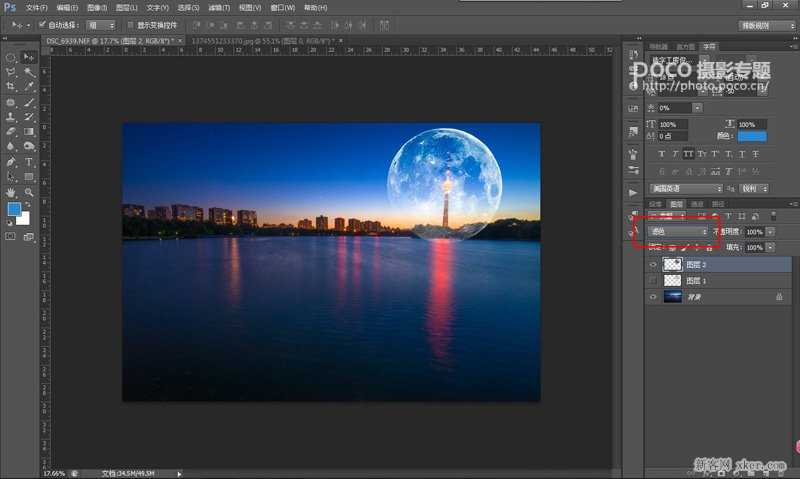Open the 编辑(E) menu

[67, 8]
